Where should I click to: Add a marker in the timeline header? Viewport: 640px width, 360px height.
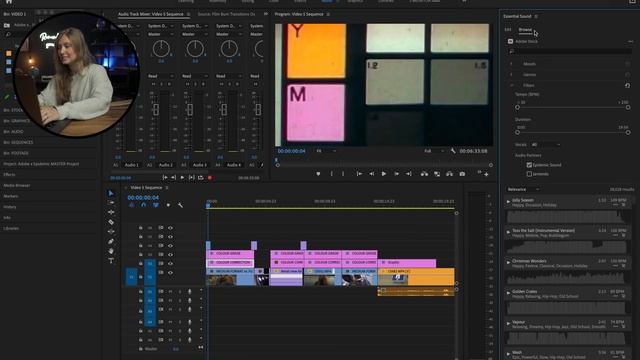[x=168, y=205]
